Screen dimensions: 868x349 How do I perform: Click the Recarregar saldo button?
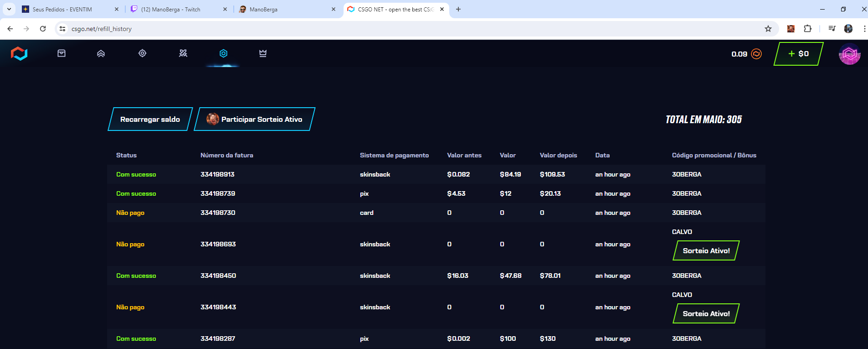point(150,119)
